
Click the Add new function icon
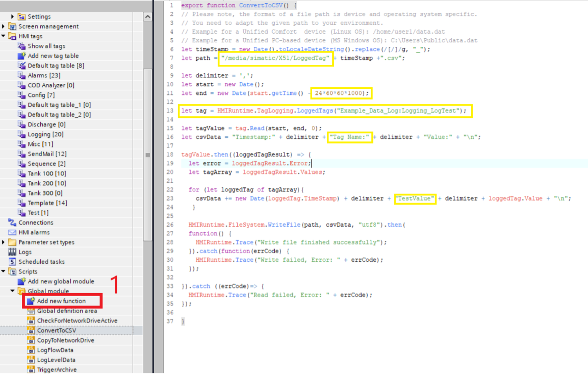(x=31, y=301)
